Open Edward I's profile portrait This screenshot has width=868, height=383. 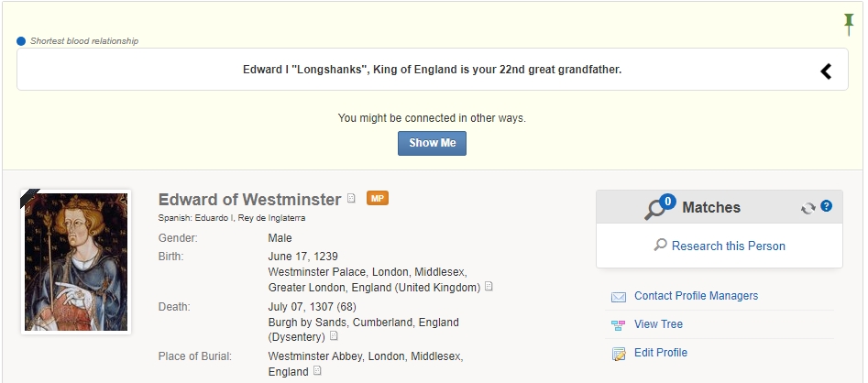click(76, 262)
